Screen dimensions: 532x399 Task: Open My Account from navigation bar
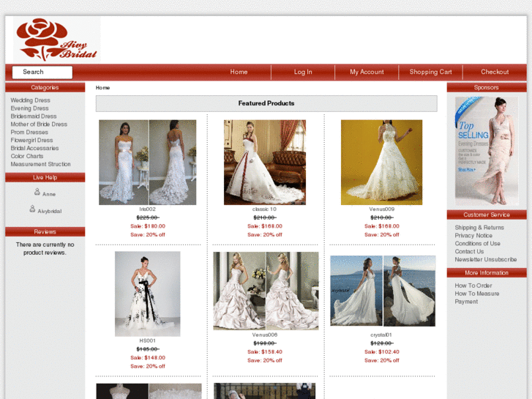click(367, 72)
